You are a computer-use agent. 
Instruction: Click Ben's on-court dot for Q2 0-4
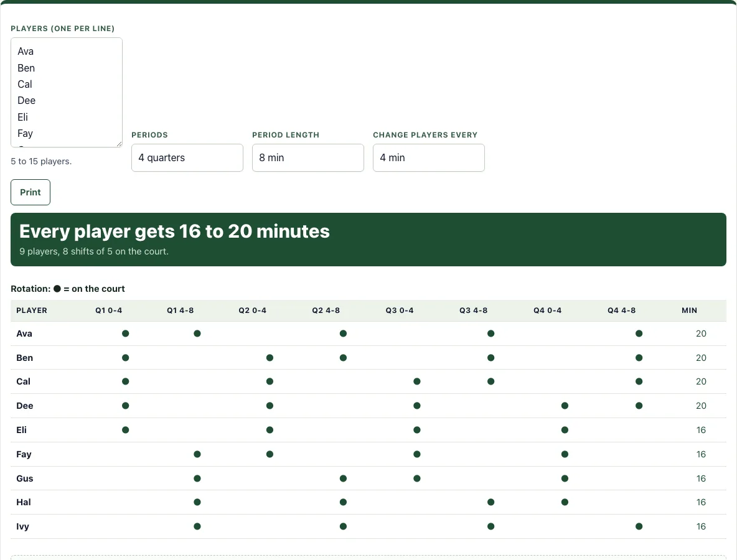point(270,358)
